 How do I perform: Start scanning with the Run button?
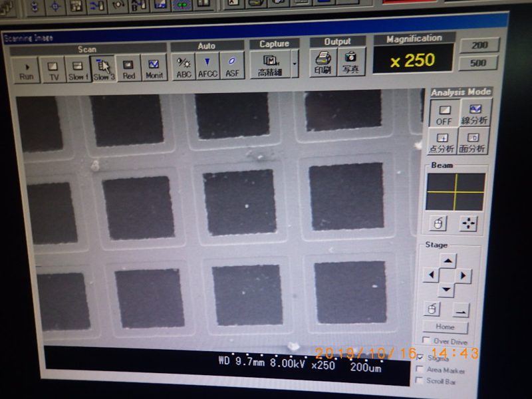coord(26,70)
